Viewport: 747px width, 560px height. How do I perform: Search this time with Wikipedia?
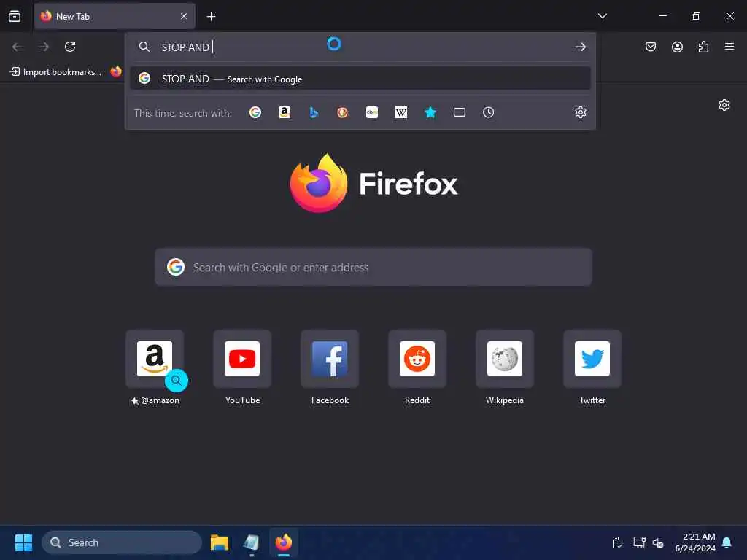coord(401,112)
